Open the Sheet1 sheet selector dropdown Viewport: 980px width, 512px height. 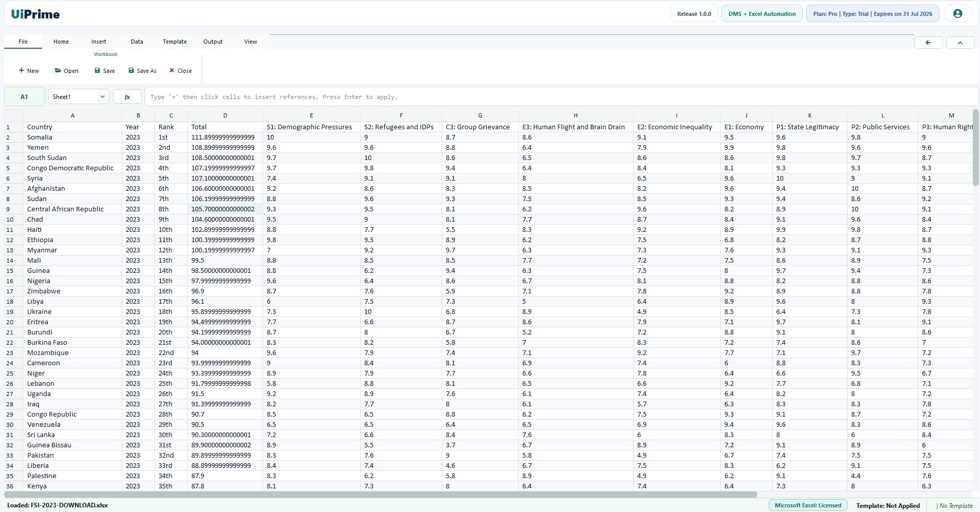pyautogui.click(x=79, y=96)
